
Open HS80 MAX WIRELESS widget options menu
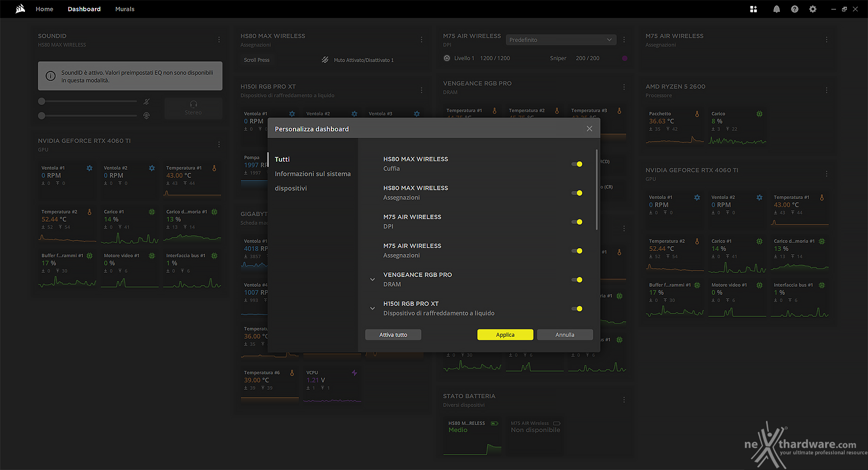click(422, 40)
